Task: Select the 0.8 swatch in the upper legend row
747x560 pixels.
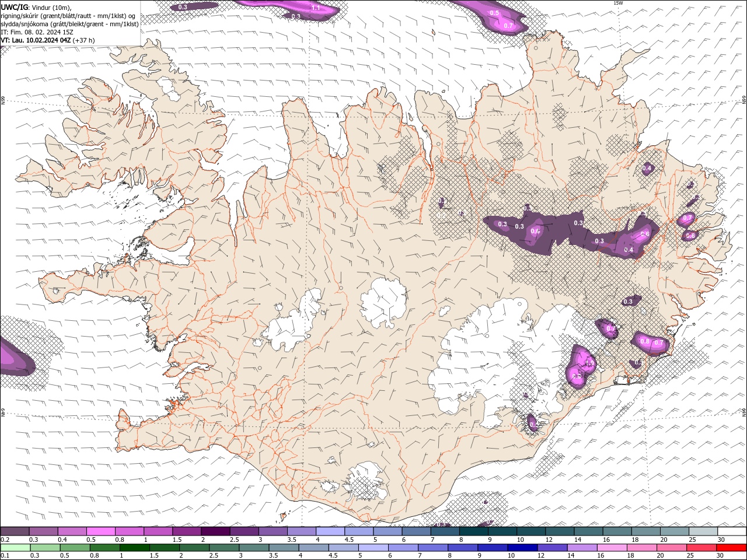Action: coord(130,531)
